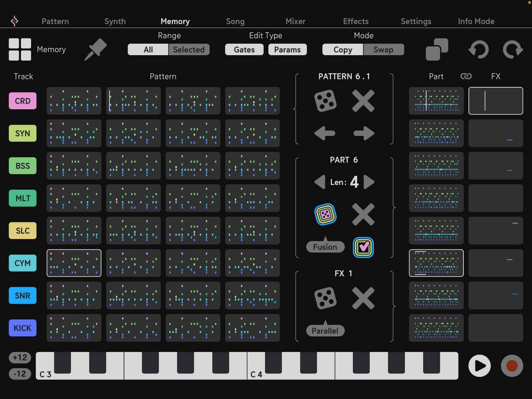Increase part Len with right triangle
The image size is (532, 399).
[x=369, y=182]
